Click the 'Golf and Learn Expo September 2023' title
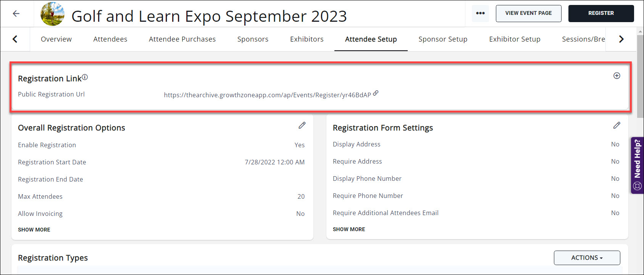 coord(209,16)
